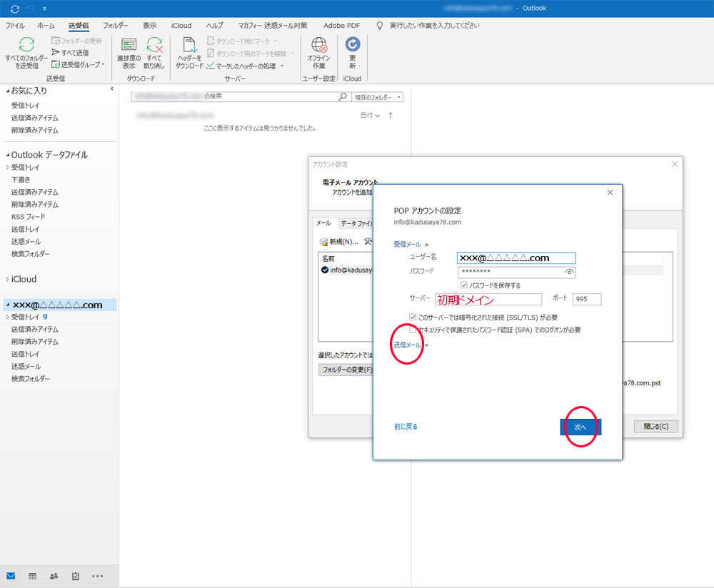The height and width of the screenshot is (588, 714).
Task: Toggle sort order arrow icon
Action: (391, 116)
